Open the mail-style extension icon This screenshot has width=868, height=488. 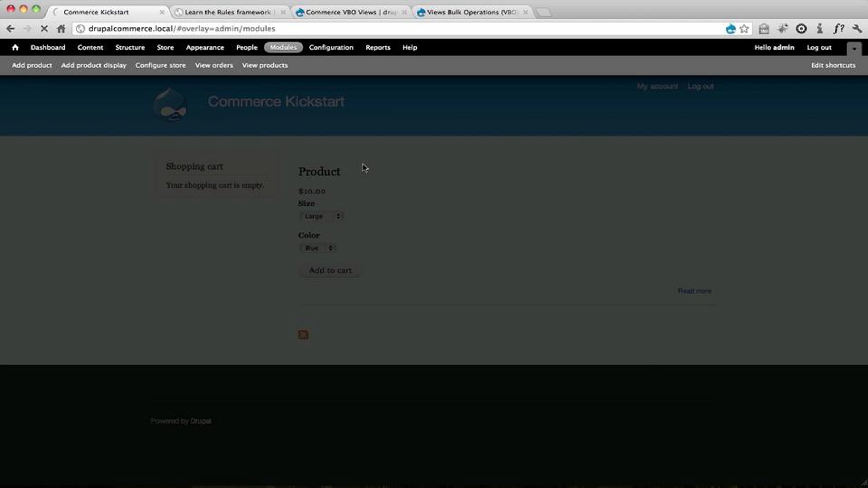[x=764, y=29]
